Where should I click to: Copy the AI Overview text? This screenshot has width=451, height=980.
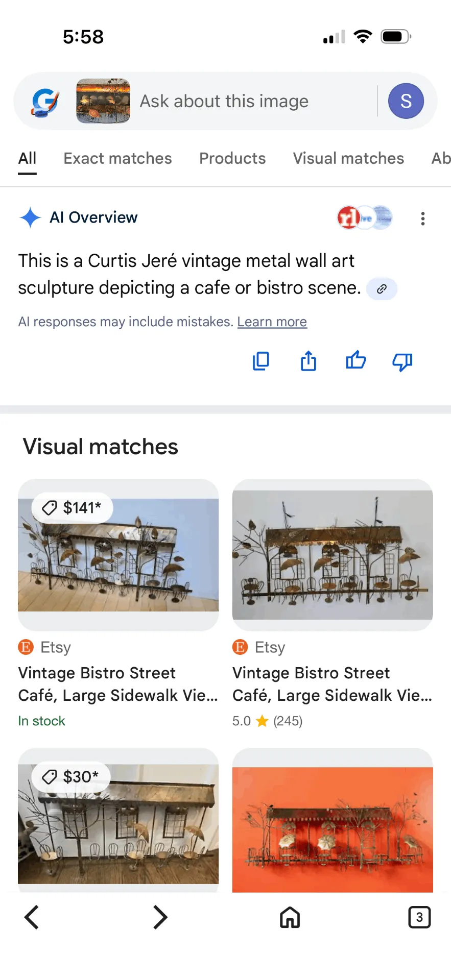(261, 361)
